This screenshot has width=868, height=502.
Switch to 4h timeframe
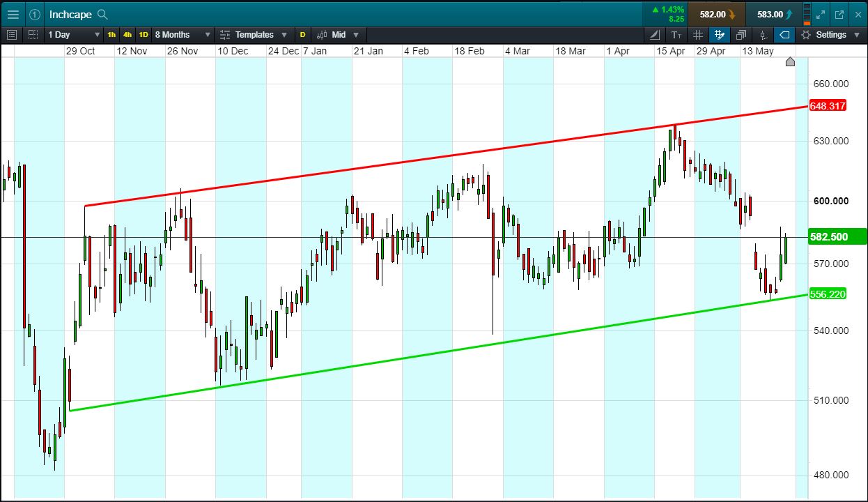click(x=127, y=34)
